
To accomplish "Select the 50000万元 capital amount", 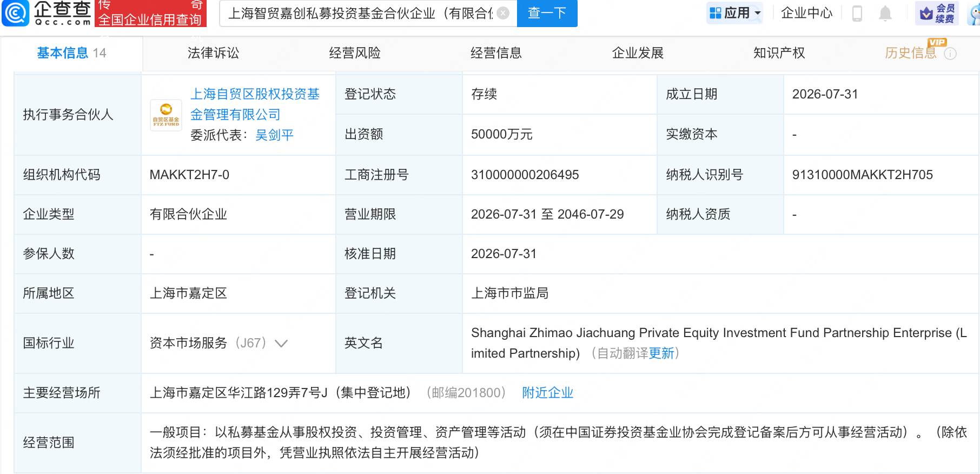I will pos(502,134).
